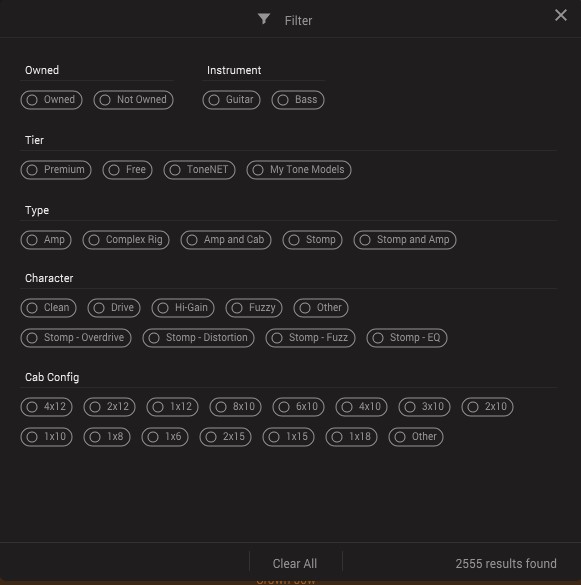Click the 2555 results found text
This screenshot has width=581, height=585.
(x=506, y=563)
